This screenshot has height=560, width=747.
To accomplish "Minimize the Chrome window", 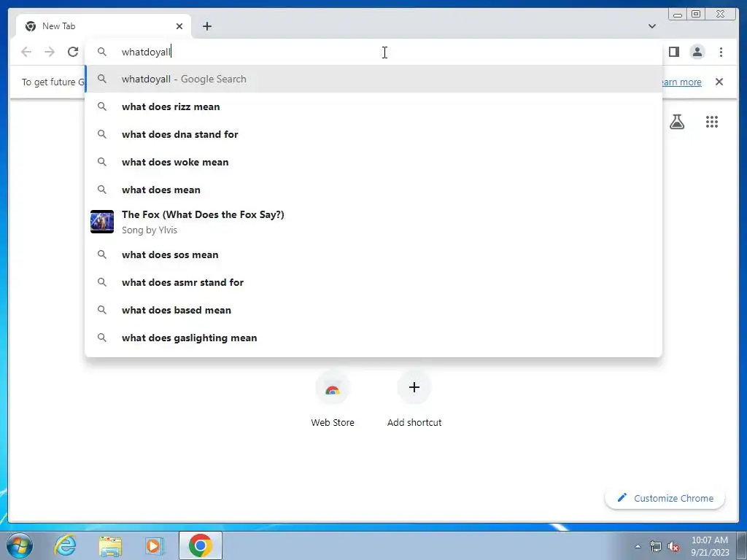I will [x=677, y=15].
